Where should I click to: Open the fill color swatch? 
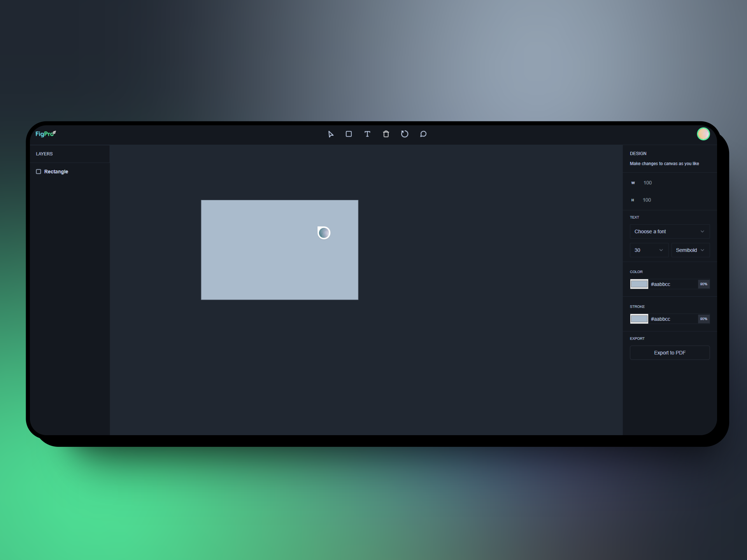[639, 284]
